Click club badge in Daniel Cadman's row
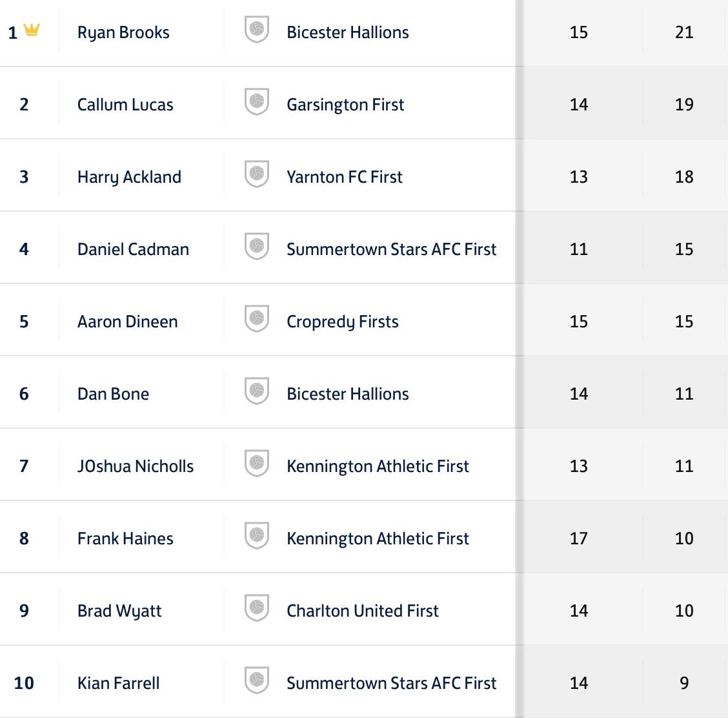The image size is (728, 718). [257, 247]
